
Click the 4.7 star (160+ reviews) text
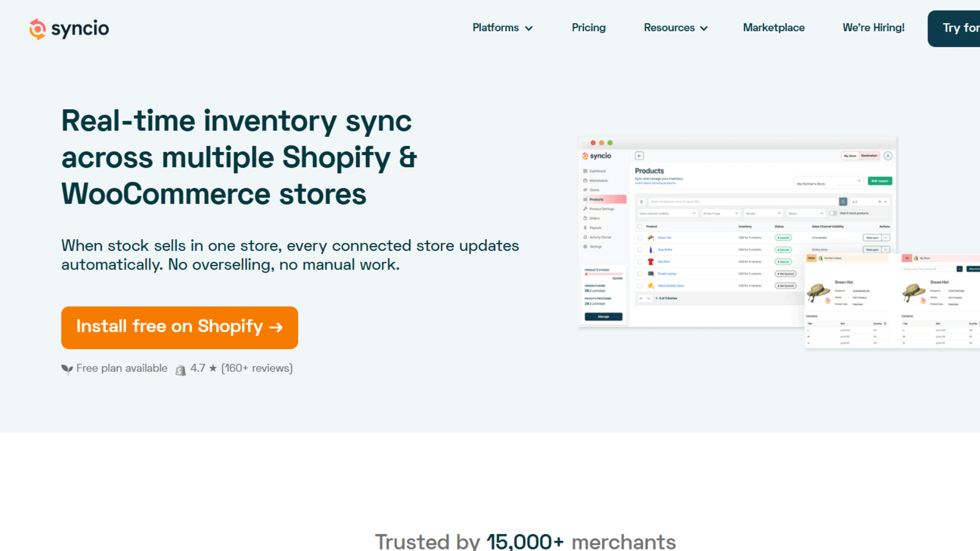click(x=241, y=368)
